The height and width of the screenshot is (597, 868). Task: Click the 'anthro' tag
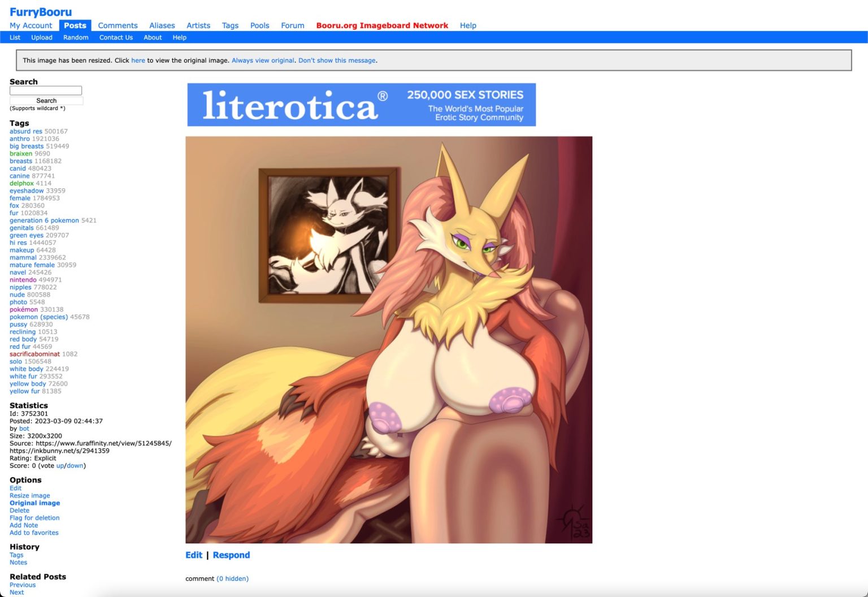coord(20,139)
